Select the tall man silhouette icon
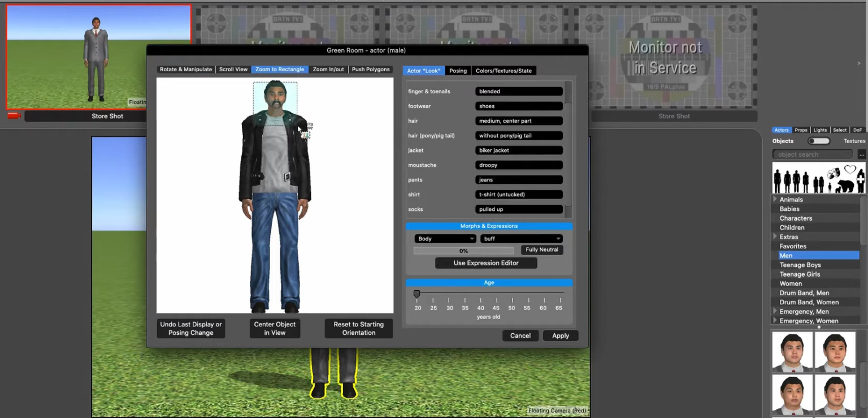The height and width of the screenshot is (418, 868). point(777,180)
